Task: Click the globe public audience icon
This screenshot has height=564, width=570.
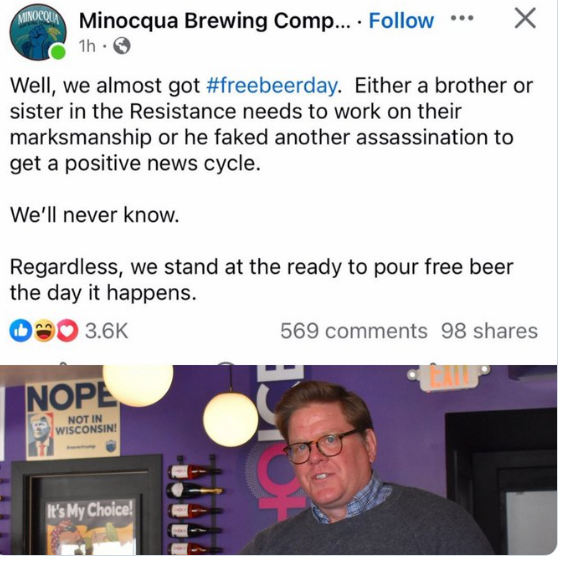Action: point(122,46)
